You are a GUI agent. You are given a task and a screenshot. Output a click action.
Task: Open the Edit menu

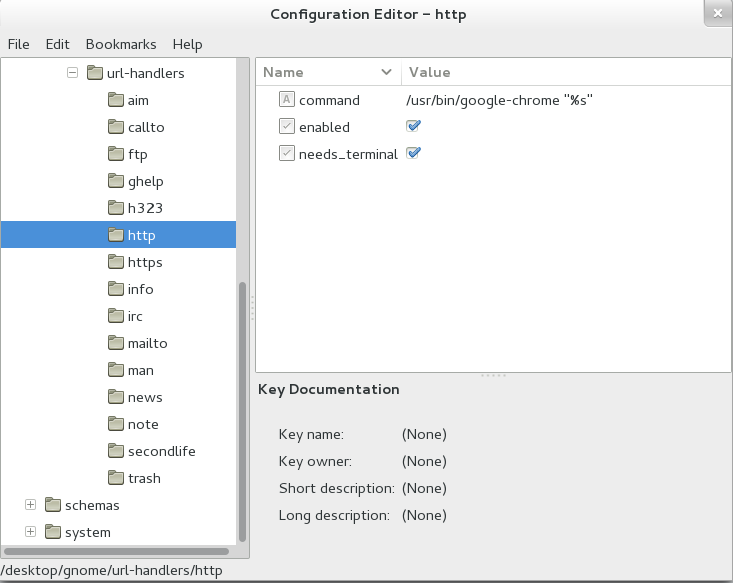click(x=57, y=44)
